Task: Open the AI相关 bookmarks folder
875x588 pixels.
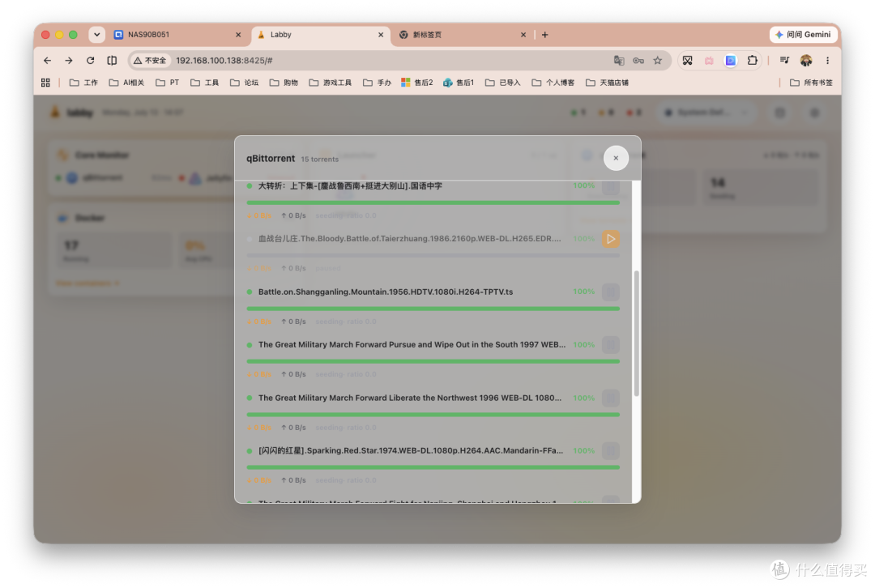Action: [x=126, y=83]
